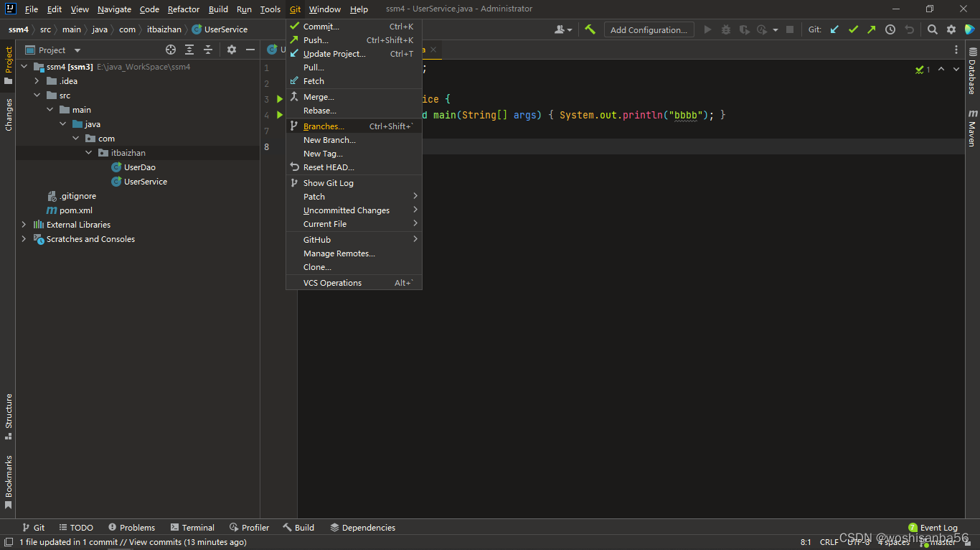Open the Project view dropdown
This screenshot has width=980, height=550.
point(77,50)
